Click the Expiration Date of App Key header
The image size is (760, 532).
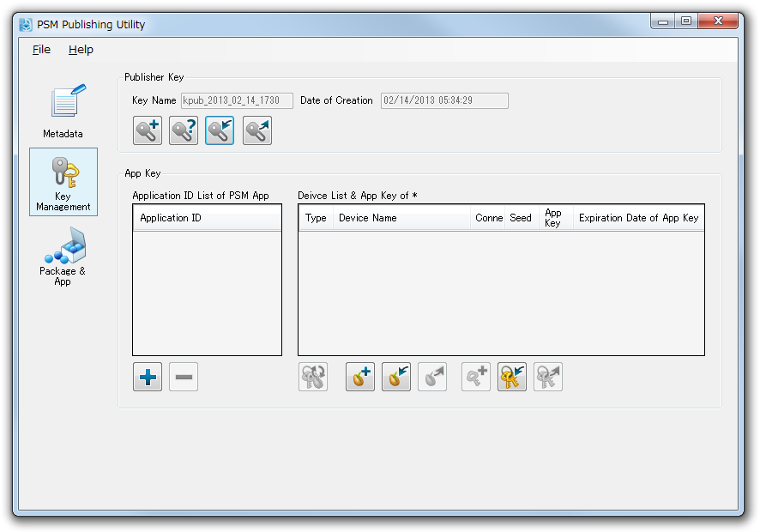coord(638,218)
